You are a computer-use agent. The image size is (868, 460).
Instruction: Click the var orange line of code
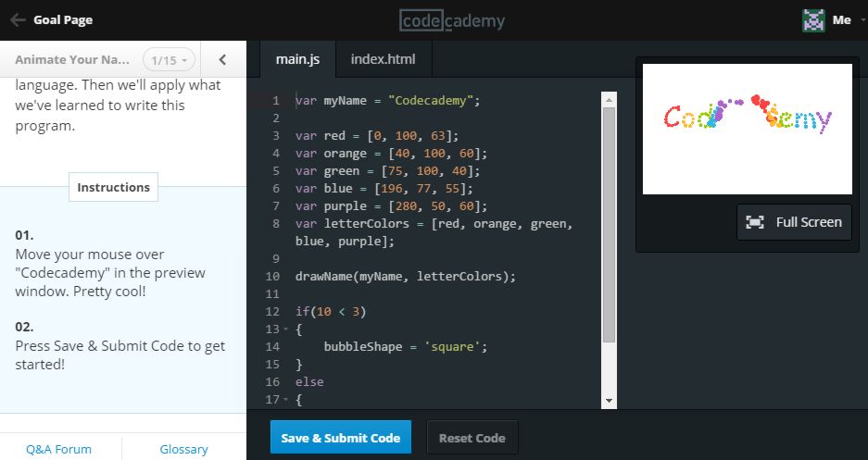tap(391, 153)
